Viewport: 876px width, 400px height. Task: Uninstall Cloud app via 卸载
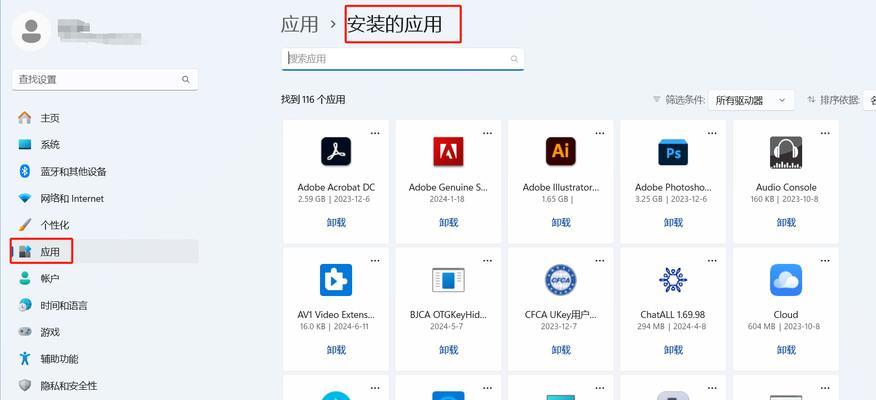point(785,350)
